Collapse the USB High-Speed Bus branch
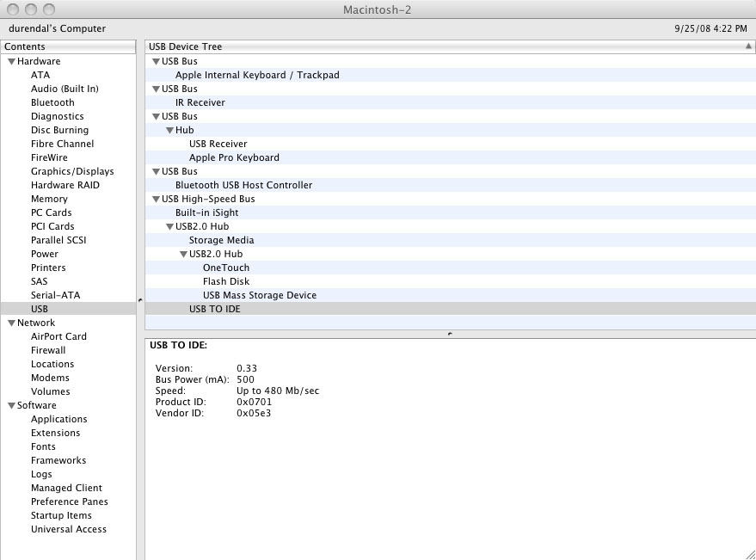Viewport: 756px width, 560px height. point(156,199)
